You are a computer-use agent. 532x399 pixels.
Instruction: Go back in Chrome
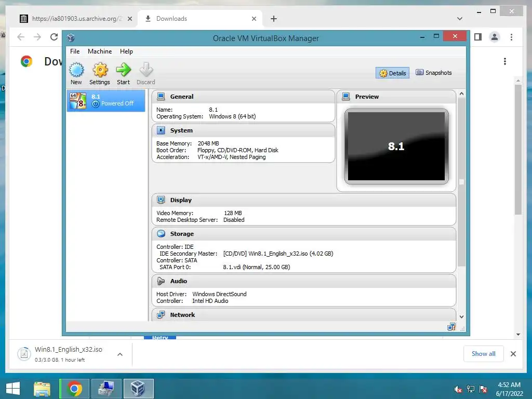(21, 37)
